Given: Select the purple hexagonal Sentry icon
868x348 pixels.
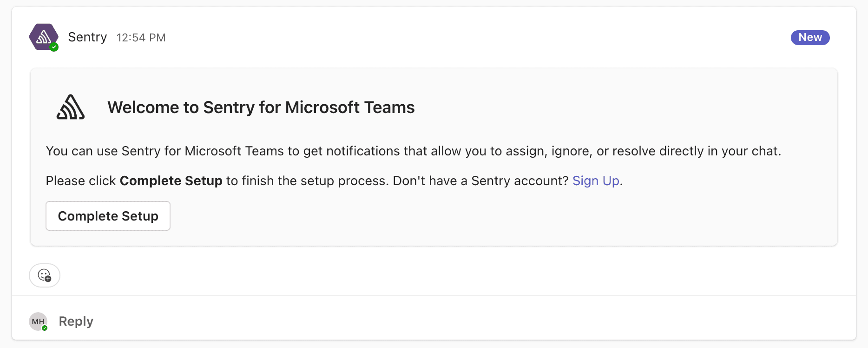Looking at the screenshot, I should [43, 37].
